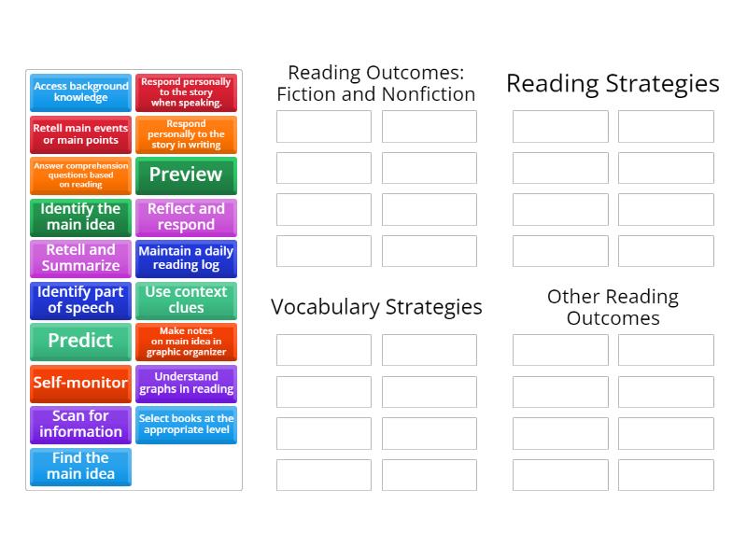This screenshot has width=747, height=560.
Task: Click the 'Answer comprehension questions based on reading' tile
Action: coord(80,175)
